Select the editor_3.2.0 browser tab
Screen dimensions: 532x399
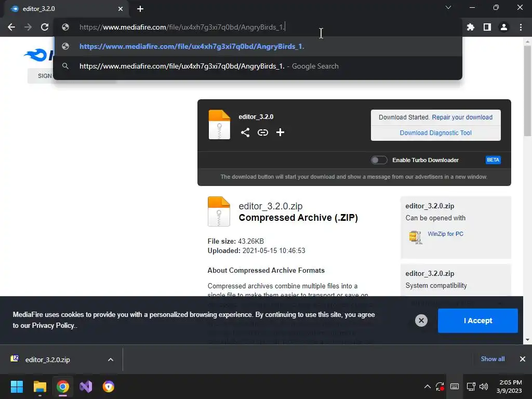click(x=66, y=9)
